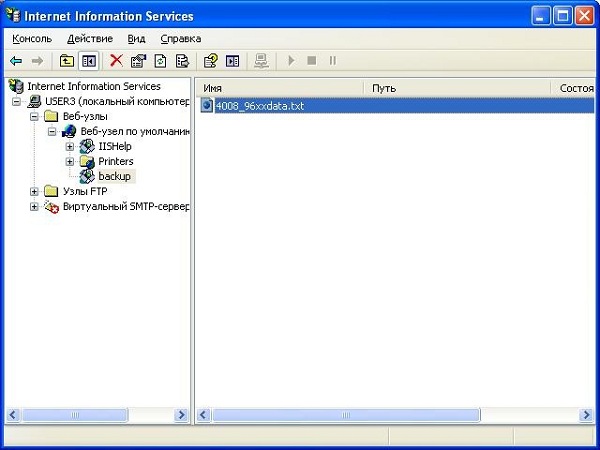Screen dimensions: 600x450
Task: Delete item with the red X icon
Action: [x=116, y=60]
